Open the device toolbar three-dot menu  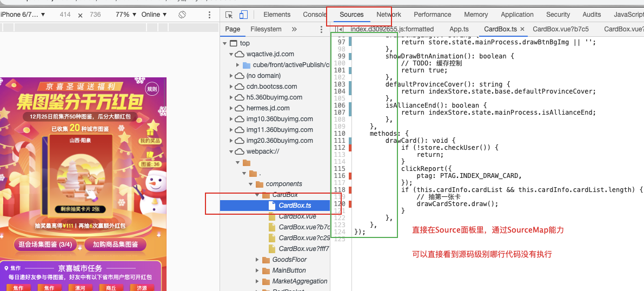(x=209, y=15)
